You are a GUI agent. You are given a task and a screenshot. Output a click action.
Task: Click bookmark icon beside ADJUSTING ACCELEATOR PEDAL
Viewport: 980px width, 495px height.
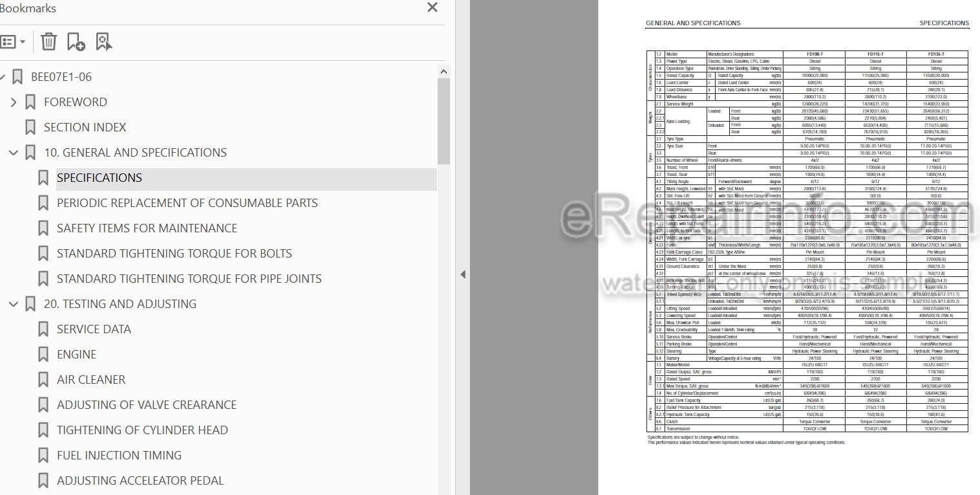[x=43, y=481]
